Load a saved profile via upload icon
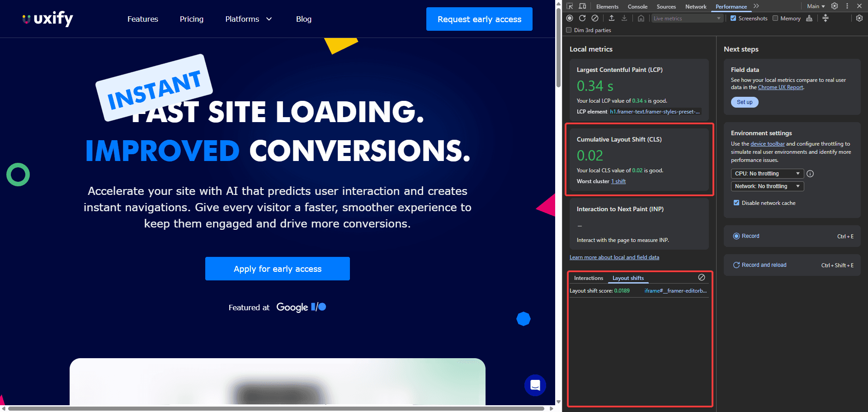The height and width of the screenshot is (412, 868). point(611,18)
